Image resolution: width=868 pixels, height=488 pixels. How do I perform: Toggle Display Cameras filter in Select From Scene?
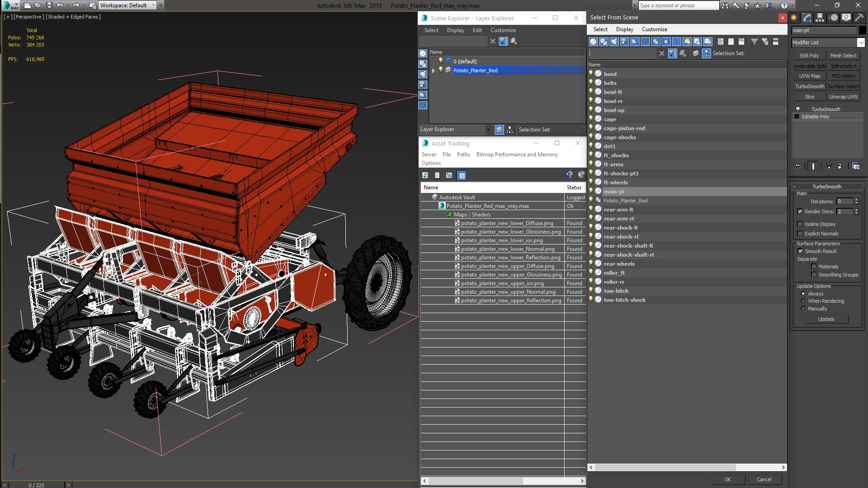[624, 42]
